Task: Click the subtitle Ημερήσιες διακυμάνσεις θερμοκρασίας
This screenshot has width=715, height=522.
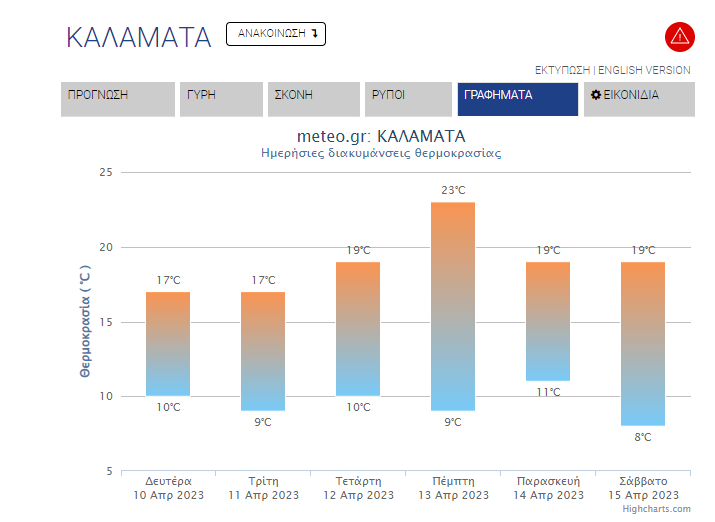Action: [381, 153]
